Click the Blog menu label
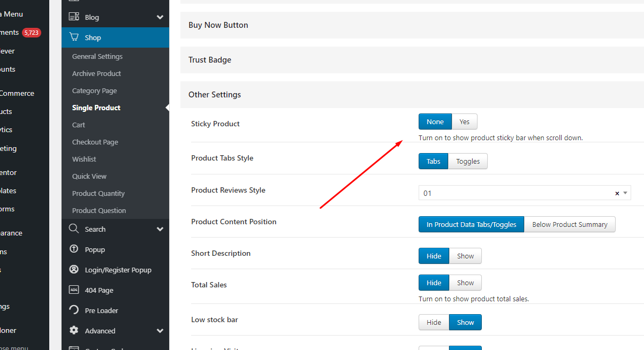This screenshot has height=350, width=644. click(92, 17)
